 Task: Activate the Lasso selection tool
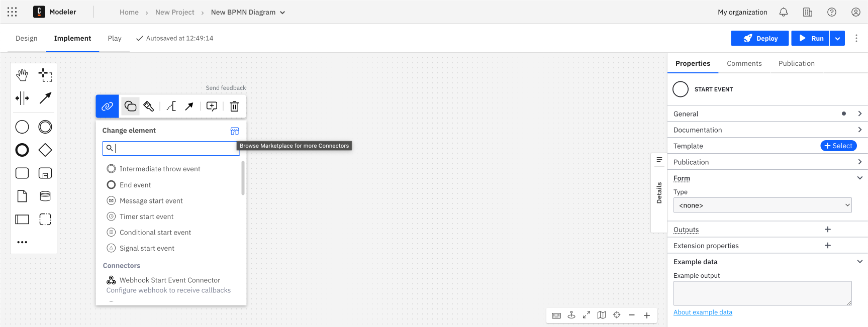[x=45, y=75]
